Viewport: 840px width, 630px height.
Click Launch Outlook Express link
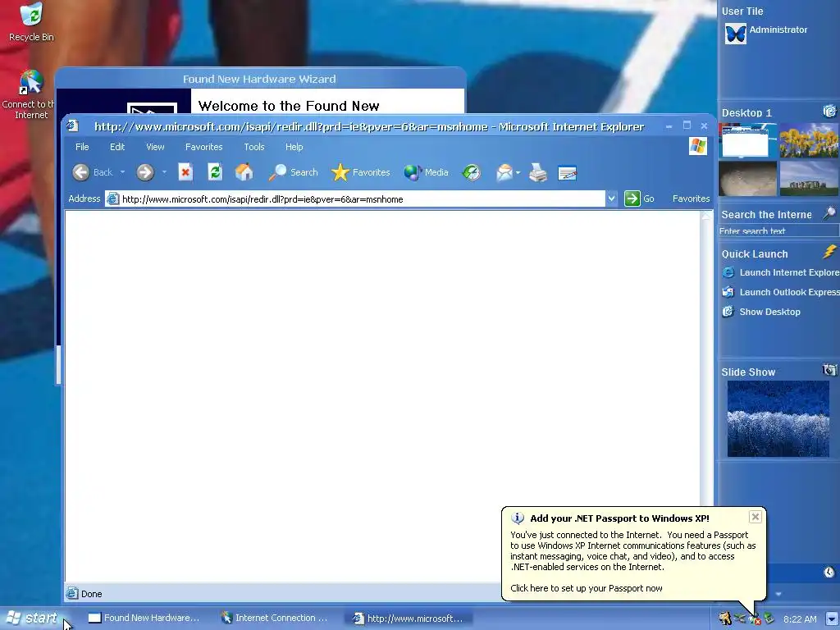point(780,292)
